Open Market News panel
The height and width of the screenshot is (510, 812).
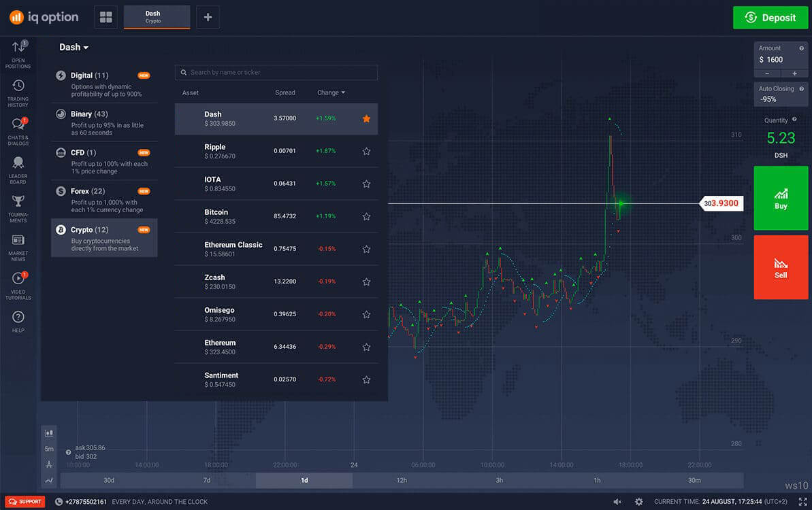tap(18, 248)
